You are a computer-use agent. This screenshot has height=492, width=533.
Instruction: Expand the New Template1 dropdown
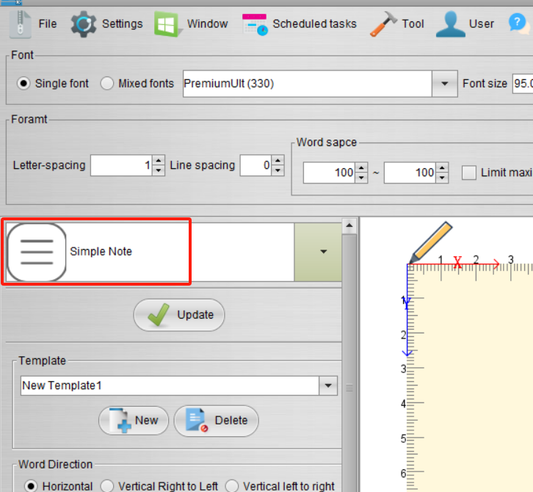point(328,386)
